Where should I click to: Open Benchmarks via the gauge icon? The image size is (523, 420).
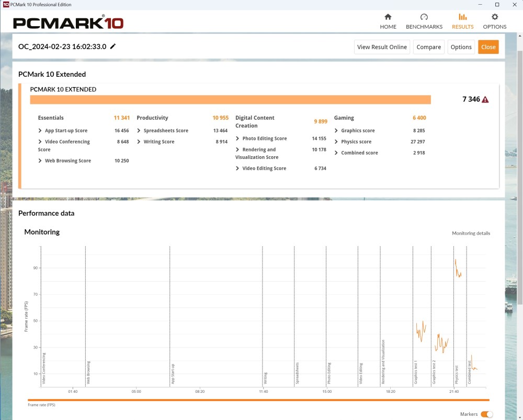(x=424, y=17)
